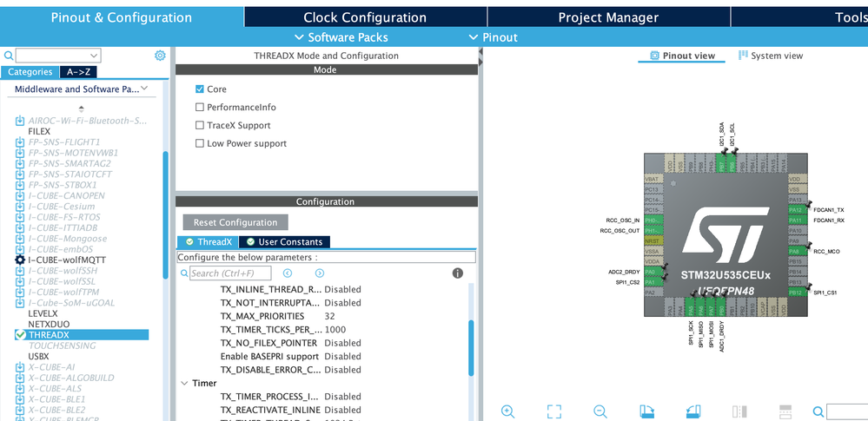Click download icon beside I-CUBE-CANOPEN

[20, 196]
